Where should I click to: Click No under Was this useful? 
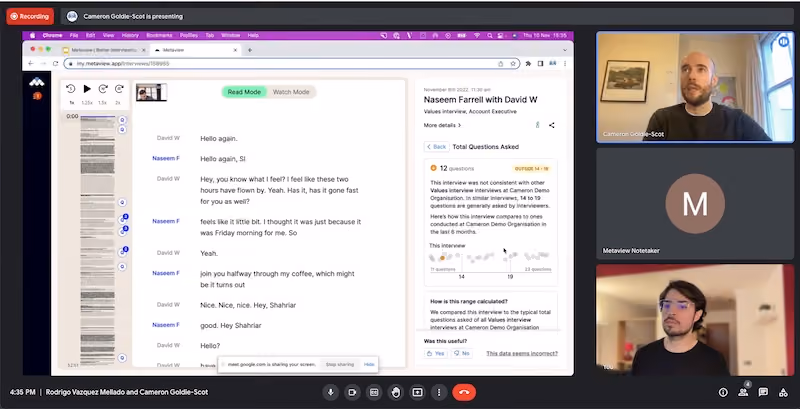(462, 353)
